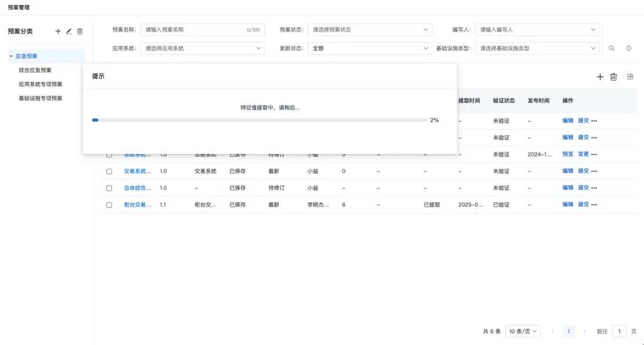This screenshot has height=345, width=644.
Task: Open more actions for 柜台交易 row
Action: coord(594,204)
